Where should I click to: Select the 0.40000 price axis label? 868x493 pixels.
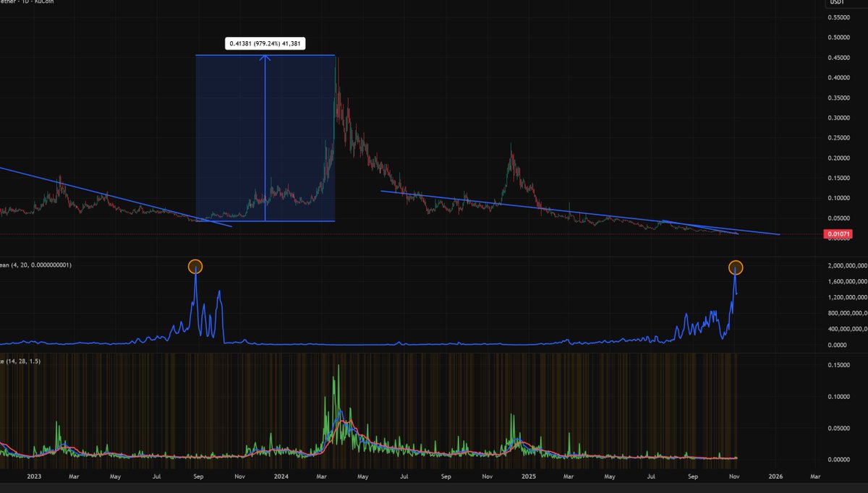click(839, 77)
